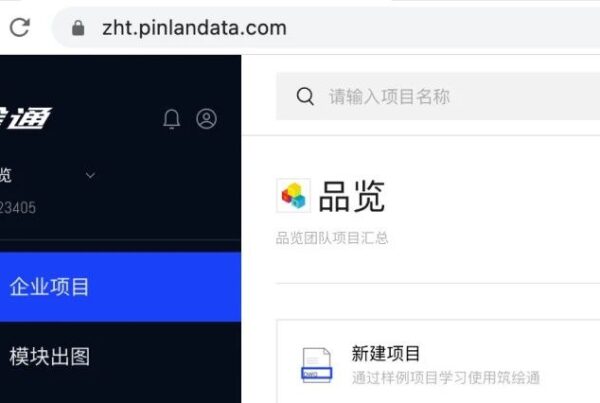Screen dimensions: 600x403
Task: Switch to the 模块出图 sidebar menu item
Action: [x=120, y=356]
